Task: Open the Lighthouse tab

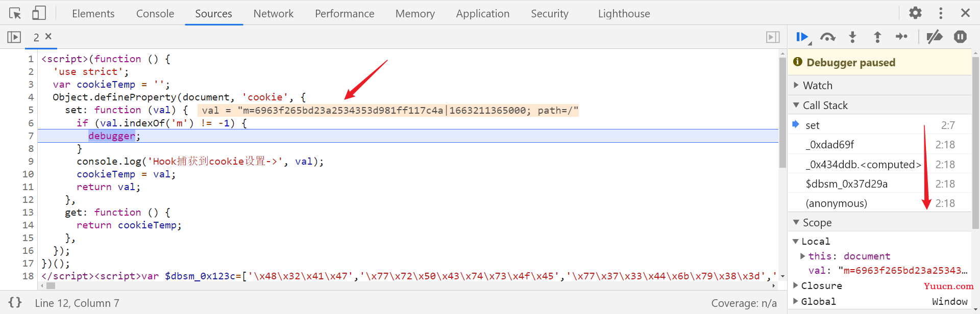Action: point(624,13)
